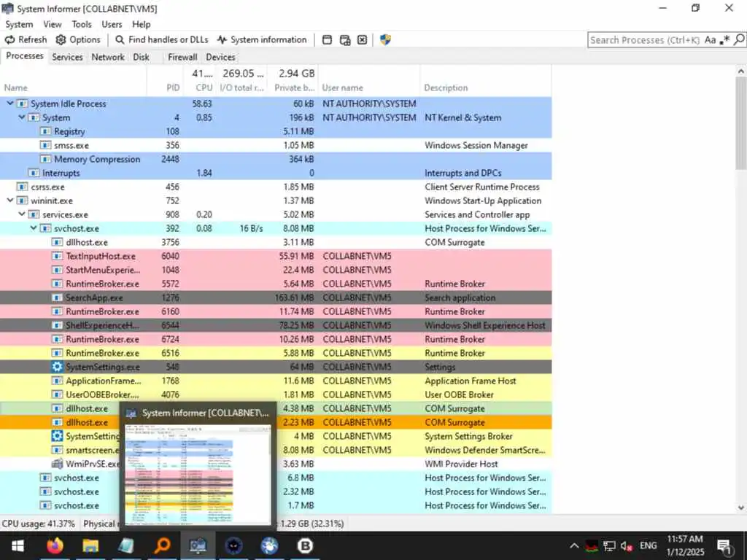The width and height of the screenshot is (747, 560).
Task: Open the View menu
Action: coord(53,24)
